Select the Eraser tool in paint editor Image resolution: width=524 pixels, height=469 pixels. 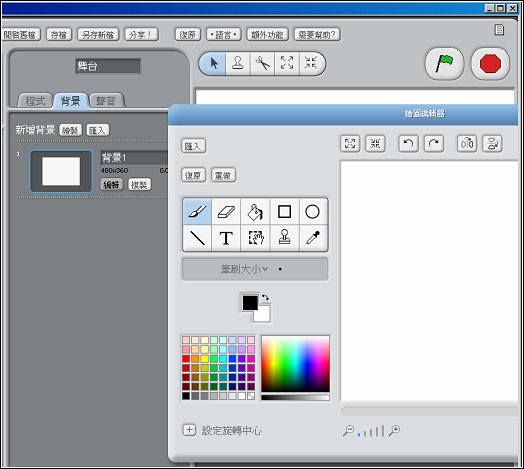[226, 212]
